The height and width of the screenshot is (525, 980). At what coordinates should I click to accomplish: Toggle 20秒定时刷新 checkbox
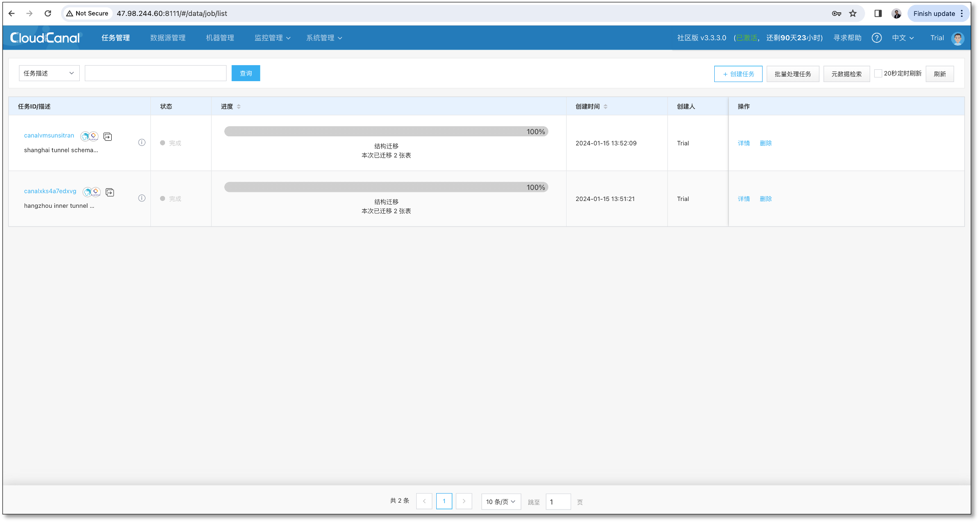pyautogui.click(x=878, y=73)
